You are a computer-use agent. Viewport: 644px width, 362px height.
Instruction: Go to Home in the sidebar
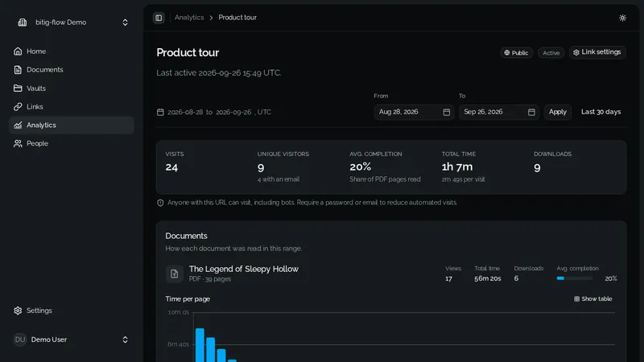71,51
